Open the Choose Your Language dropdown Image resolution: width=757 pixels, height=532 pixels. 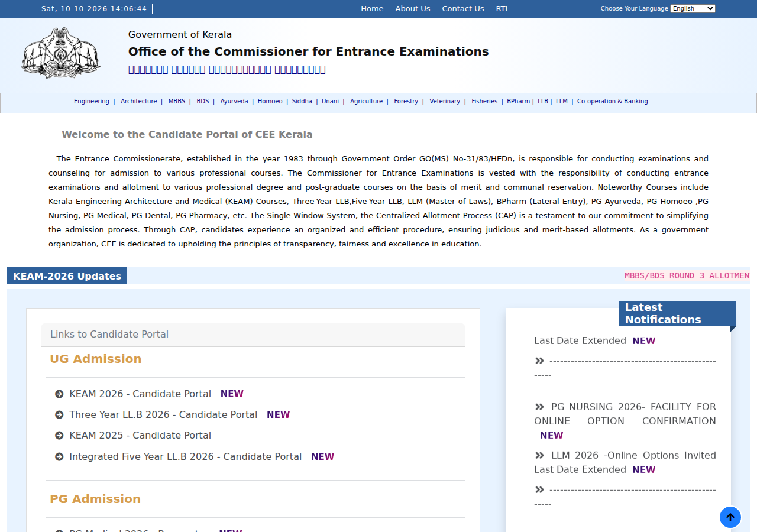click(693, 8)
